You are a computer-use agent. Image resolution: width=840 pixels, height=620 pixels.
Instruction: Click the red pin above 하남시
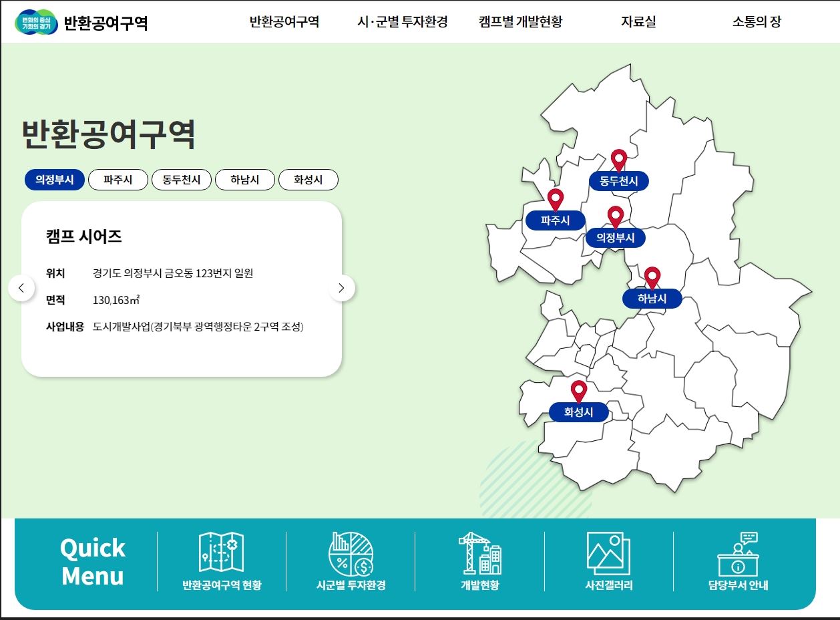652,277
